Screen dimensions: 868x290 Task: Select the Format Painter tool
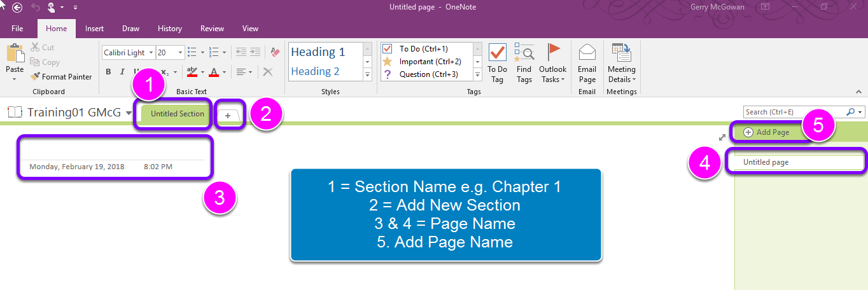tap(61, 77)
